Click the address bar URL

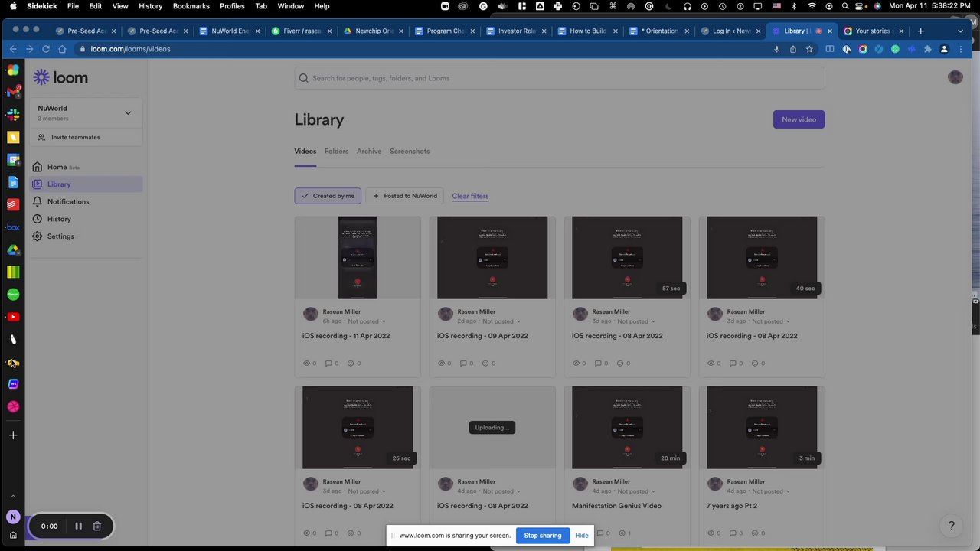click(x=130, y=49)
